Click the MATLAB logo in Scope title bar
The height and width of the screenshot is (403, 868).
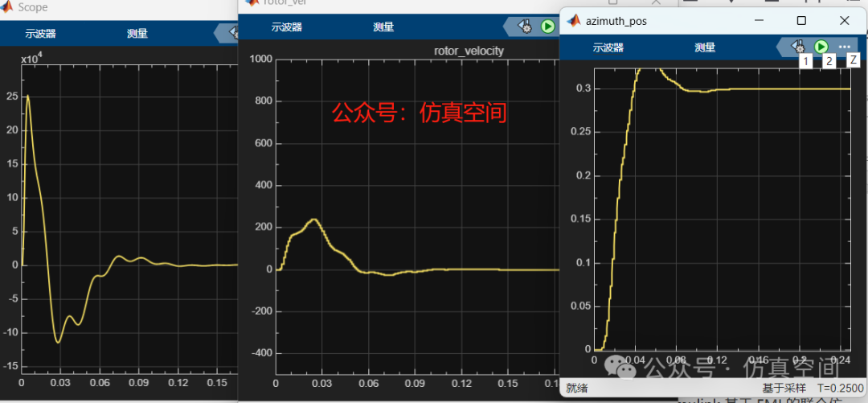(7, 6)
